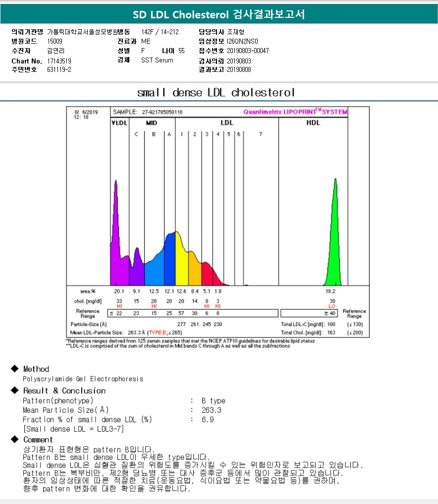Select the particle size '277'
The height and width of the screenshot is (504, 438).
point(181,324)
